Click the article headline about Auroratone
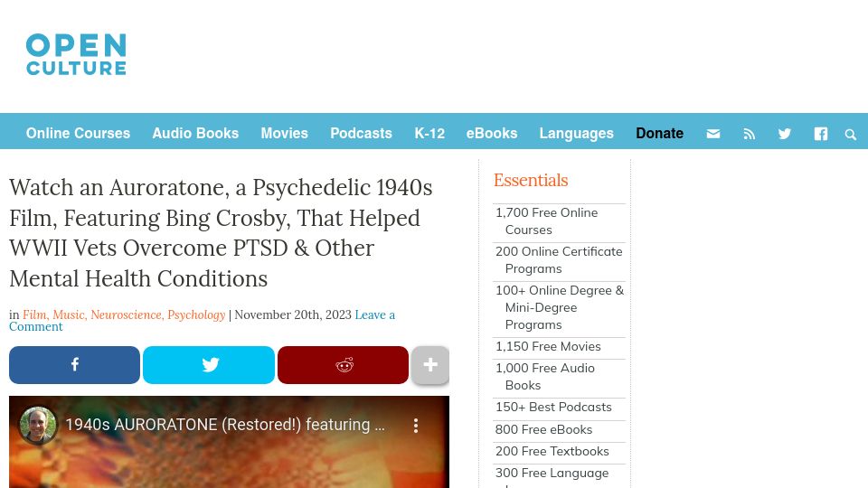The image size is (868, 488). tap(221, 233)
